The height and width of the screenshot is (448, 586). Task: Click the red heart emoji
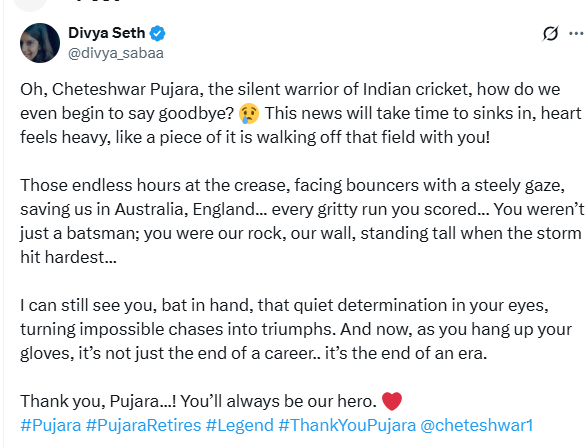(x=392, y=401)
